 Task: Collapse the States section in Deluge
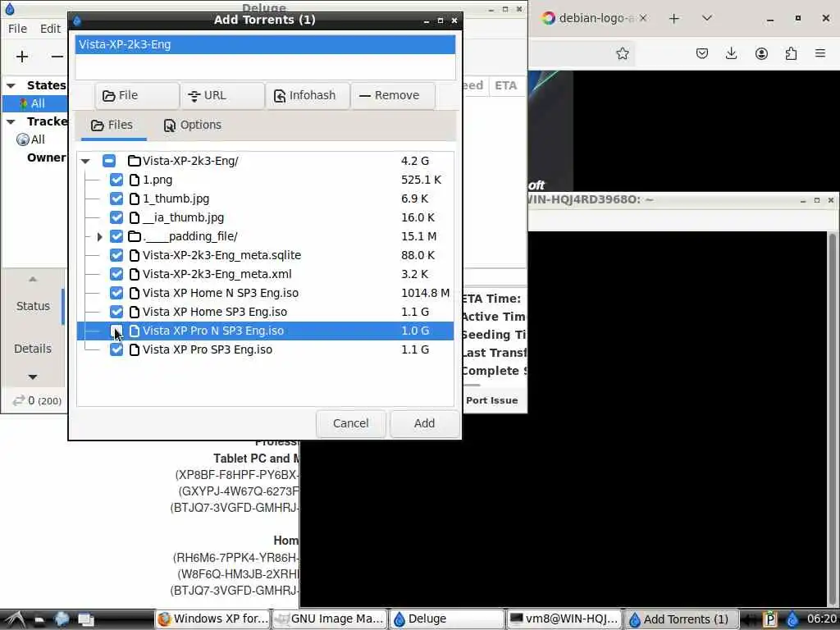[11, 85]
